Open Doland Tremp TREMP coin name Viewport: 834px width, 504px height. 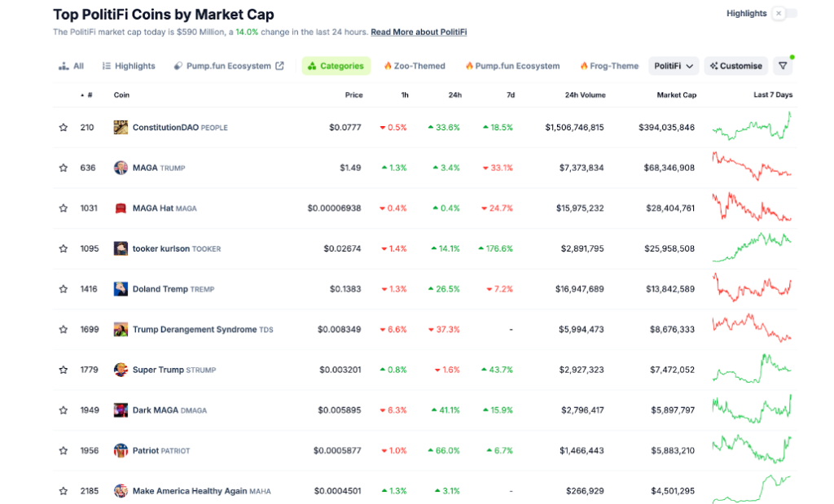pyautogui.click(x=173, y=289)
